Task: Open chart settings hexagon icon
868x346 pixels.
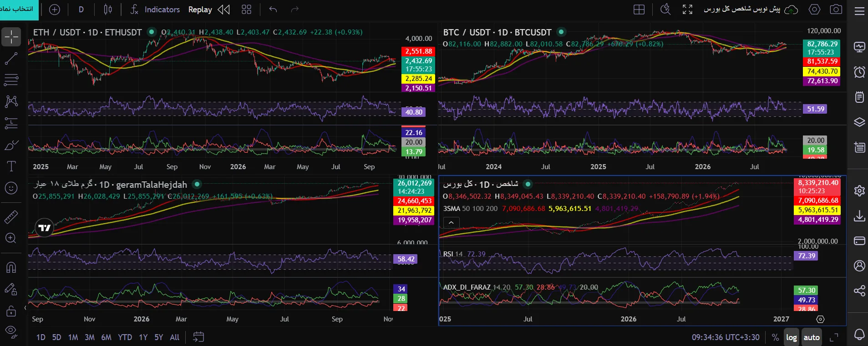Action: click(x=814, y=10)
